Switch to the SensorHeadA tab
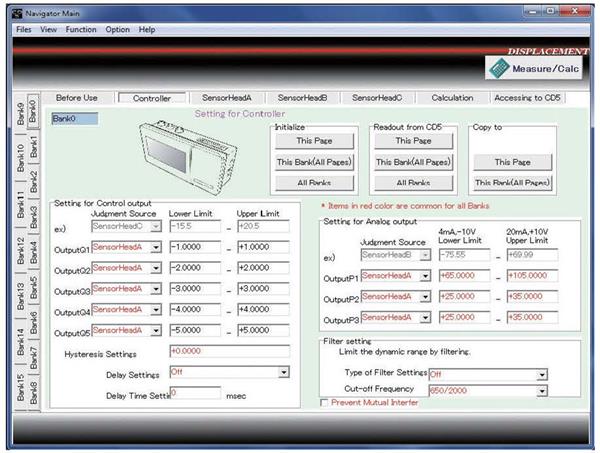Screen dimensions: 600x453 tap(227, 98)
